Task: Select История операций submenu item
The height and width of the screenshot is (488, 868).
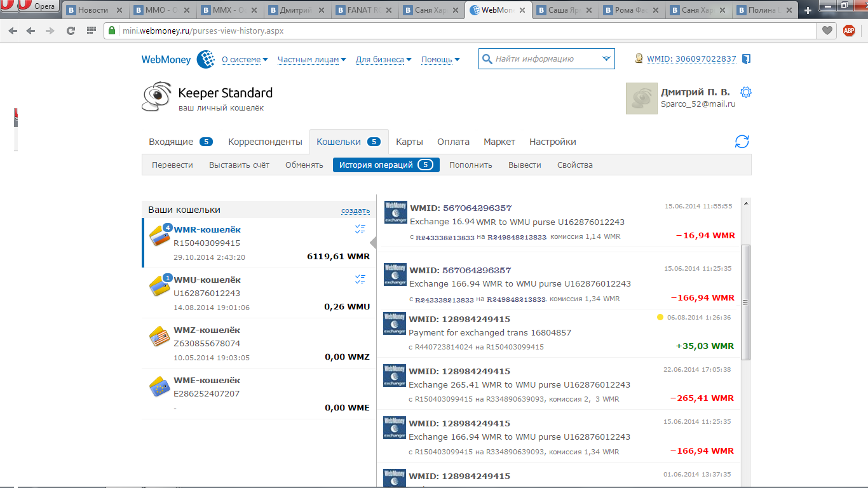Action: [x=386, y=165]
